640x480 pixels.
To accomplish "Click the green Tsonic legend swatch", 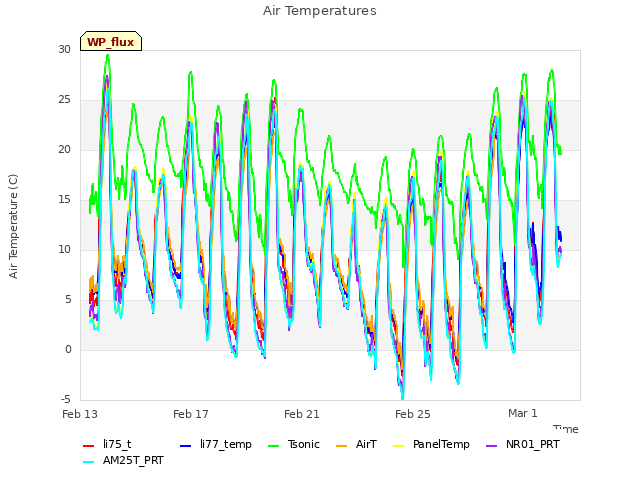I will tap(273, 446).
